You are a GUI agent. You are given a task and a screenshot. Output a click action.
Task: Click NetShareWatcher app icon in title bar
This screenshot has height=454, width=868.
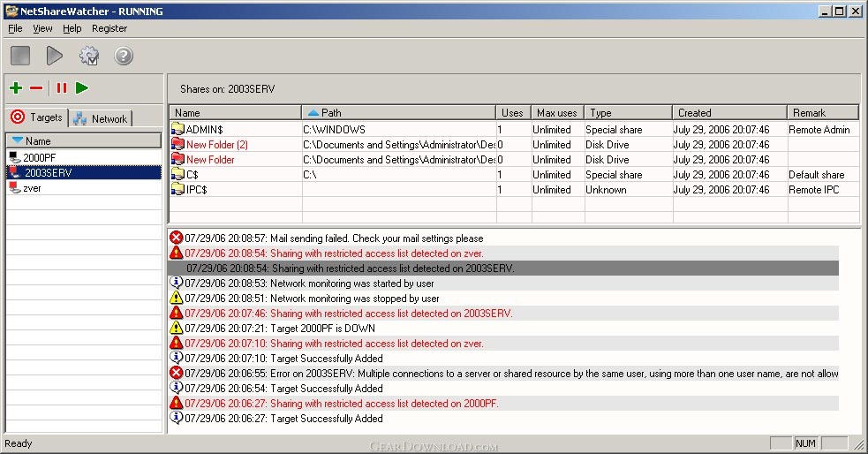[x=11, y=11]
